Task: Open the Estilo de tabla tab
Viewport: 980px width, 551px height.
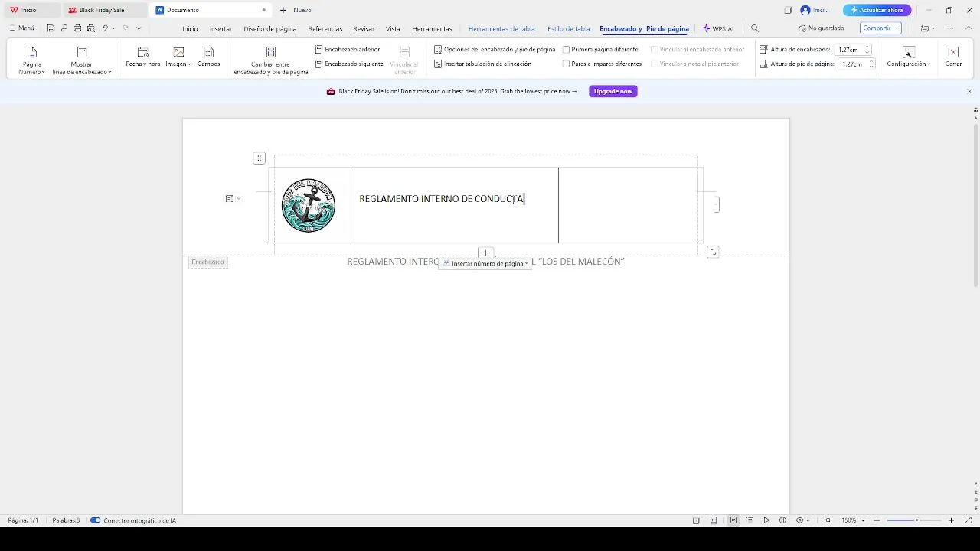Action: click(569, 28)
